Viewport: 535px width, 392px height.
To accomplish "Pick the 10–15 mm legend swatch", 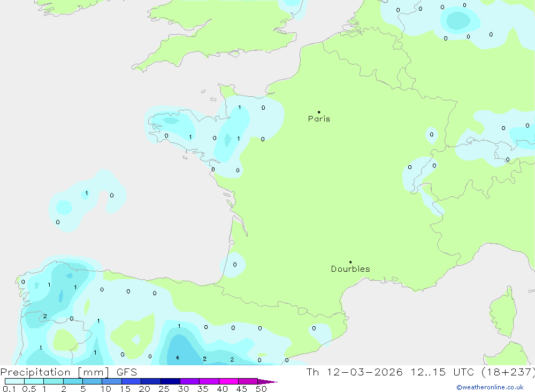I will [x=112, y=381].
